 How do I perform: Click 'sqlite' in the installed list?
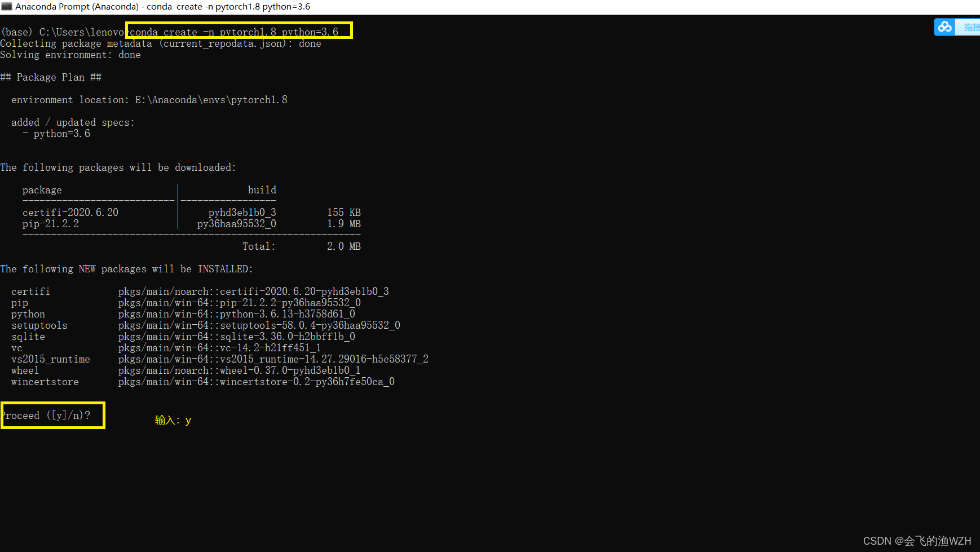tap(28, 337)
